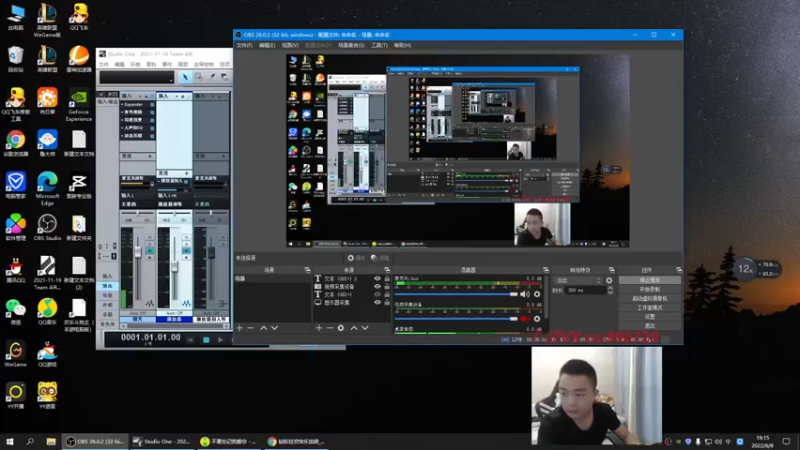Open source properties gear in OBS sources toolbar
The height and width of the screenshot is (450, 800).
(341, 328)
